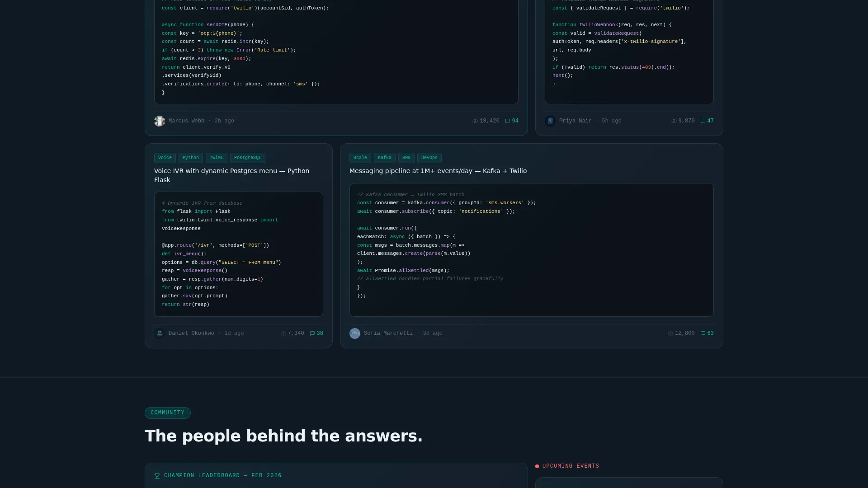Image resolution: width=868 pixels, height=488 pixels.
Task: Click the views eye icon beside 9,870
Action: click(x=674, y=121)
